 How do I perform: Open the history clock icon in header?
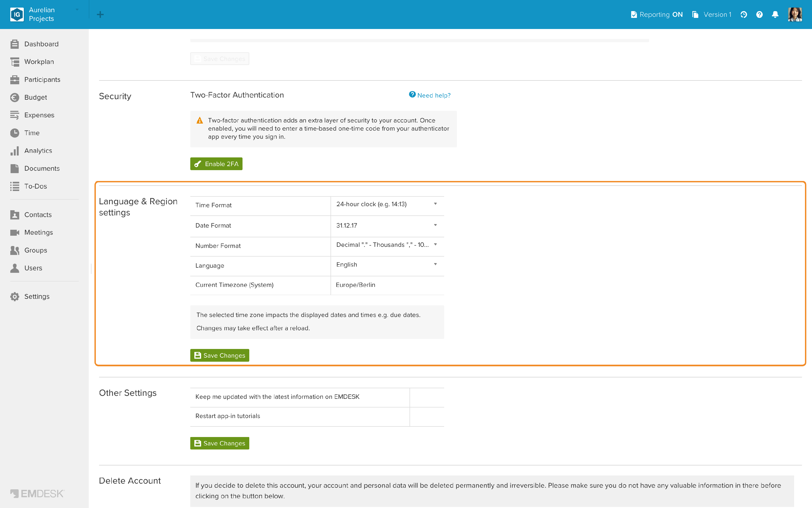pos(744,14)
